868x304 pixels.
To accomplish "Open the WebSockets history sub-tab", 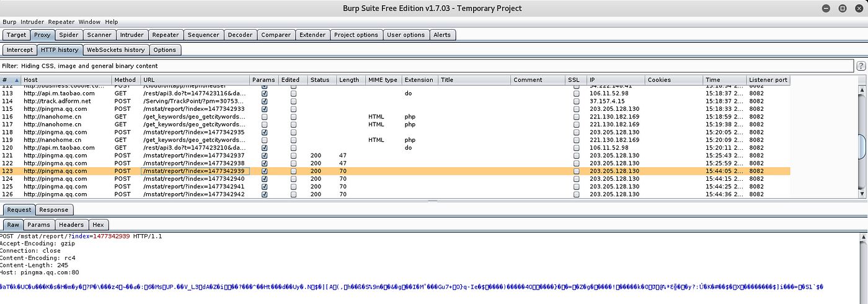I will coord(115,50).
